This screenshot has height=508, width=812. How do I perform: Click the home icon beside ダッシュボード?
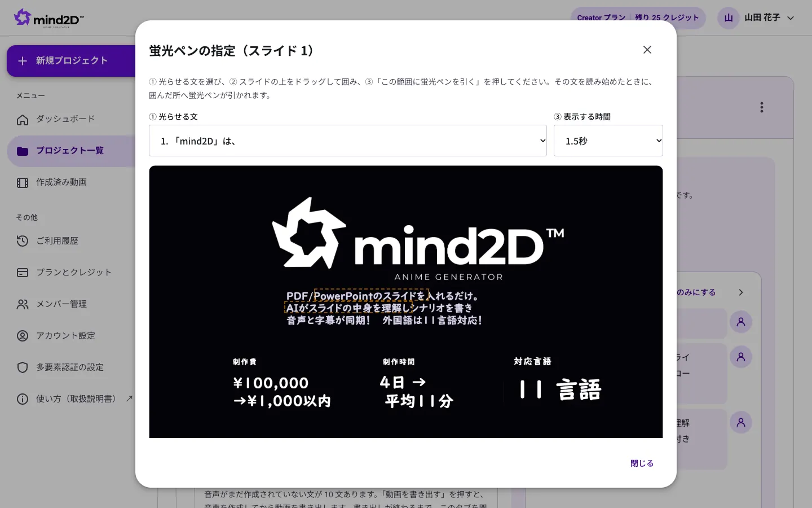(x=23, y=119)
